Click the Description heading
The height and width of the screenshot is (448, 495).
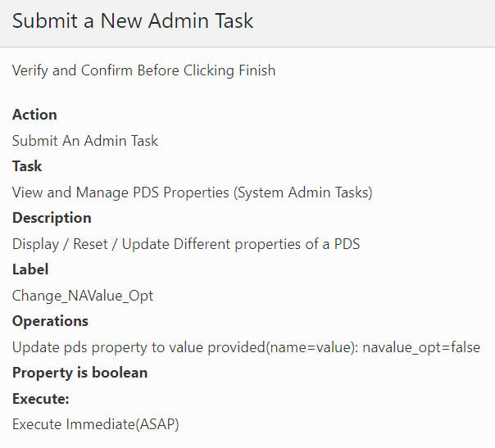pyautogui.click(x=52, y=218)
